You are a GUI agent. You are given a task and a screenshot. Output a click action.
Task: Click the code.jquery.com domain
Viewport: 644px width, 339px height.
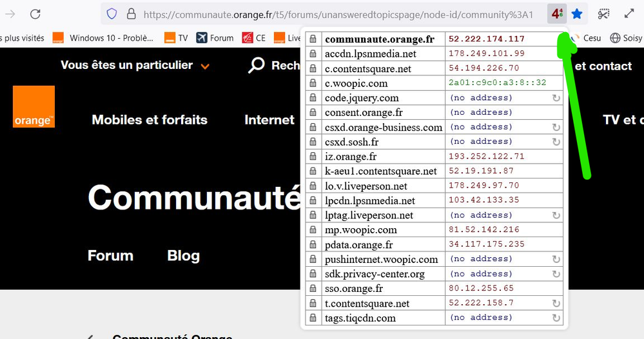click(x=362, y=98)
